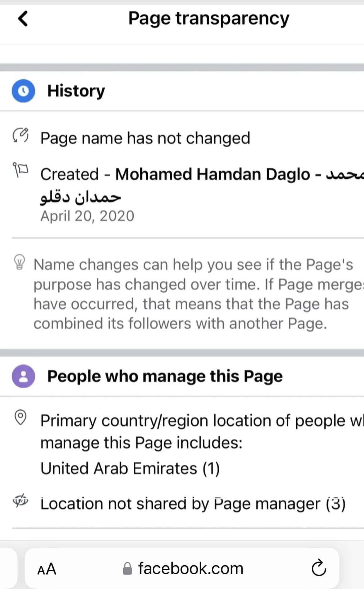Select the History section header
The image size is (364, 589).
coord(76,91)
